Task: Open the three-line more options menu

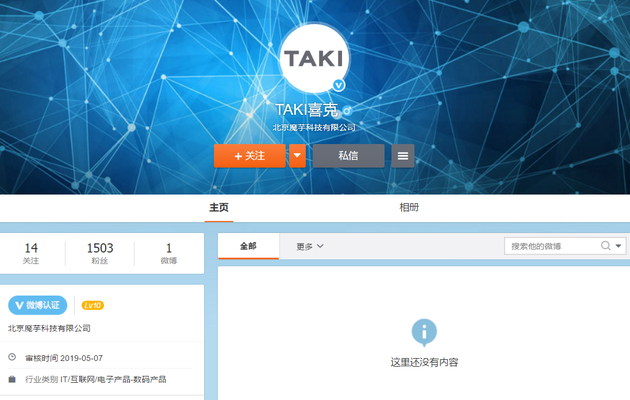Action: 403,155
